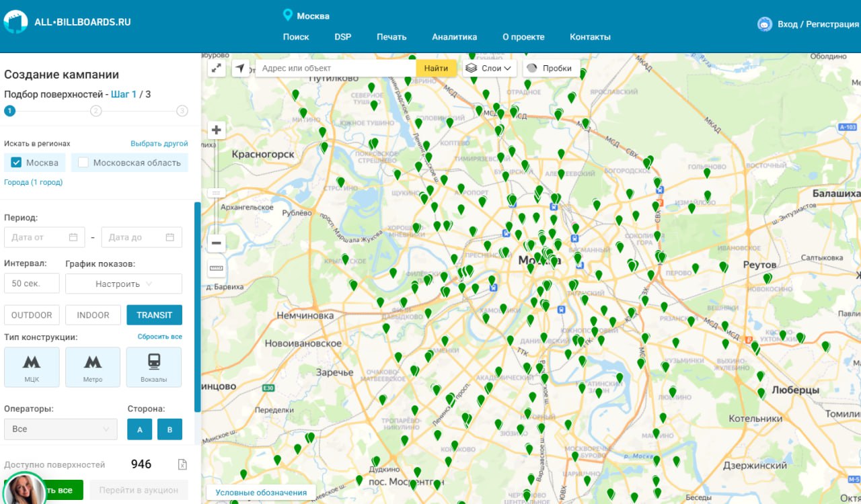
Task: Toggle fullscreen map expand icon
Action: pyautogui.click(x=217, y=68)
